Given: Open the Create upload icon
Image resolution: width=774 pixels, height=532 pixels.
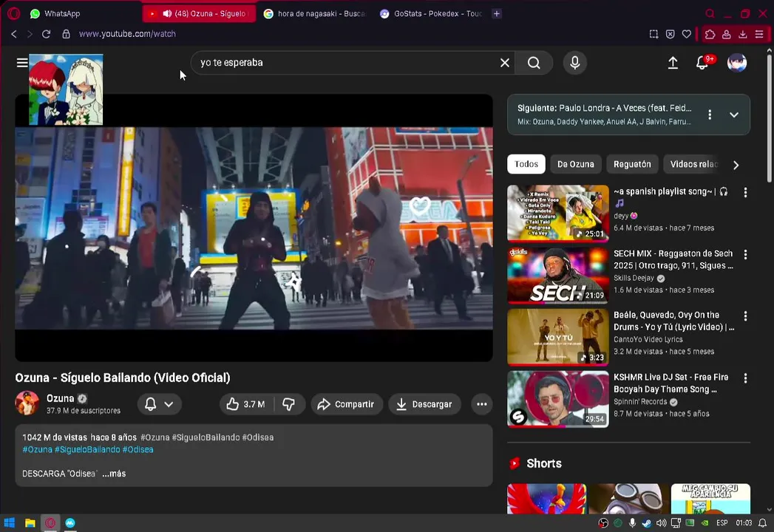Looking at the screenshot, I should point(672,63).
